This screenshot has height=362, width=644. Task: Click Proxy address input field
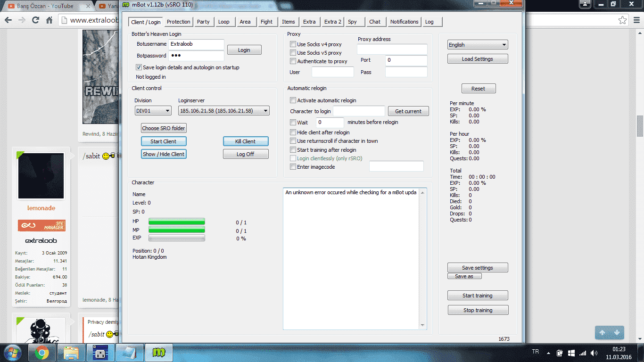coord(392,49)
